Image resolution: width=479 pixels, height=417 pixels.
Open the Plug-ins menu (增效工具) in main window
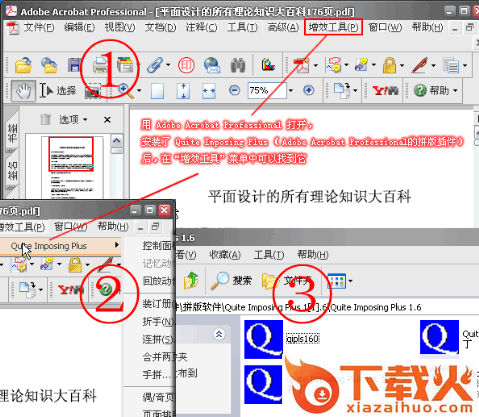333,27
